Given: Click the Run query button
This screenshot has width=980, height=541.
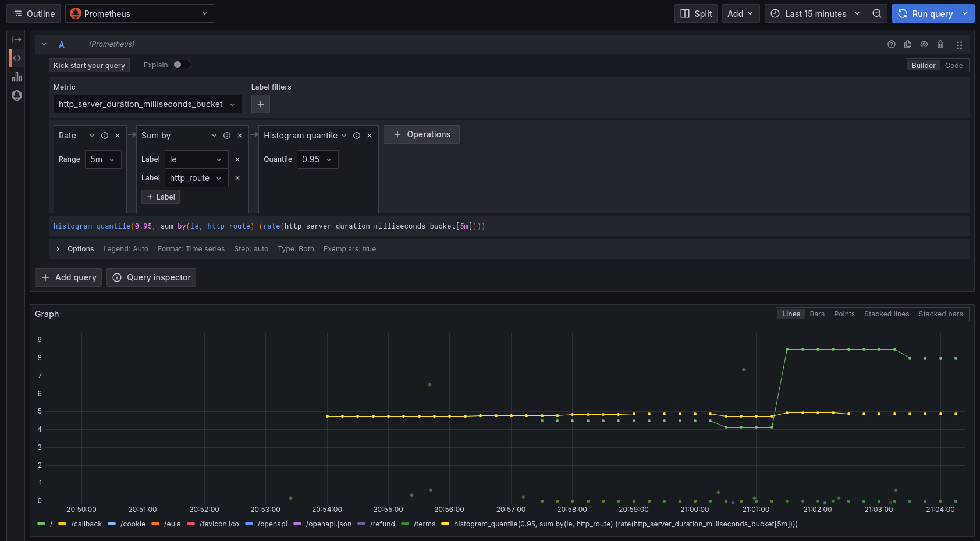Looking at the screenshot, I should click(925, 13).
